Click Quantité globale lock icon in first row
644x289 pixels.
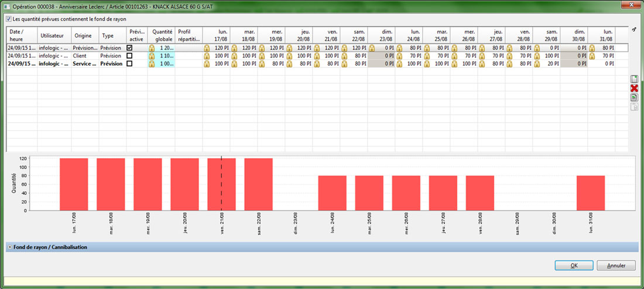click(152, 48)
